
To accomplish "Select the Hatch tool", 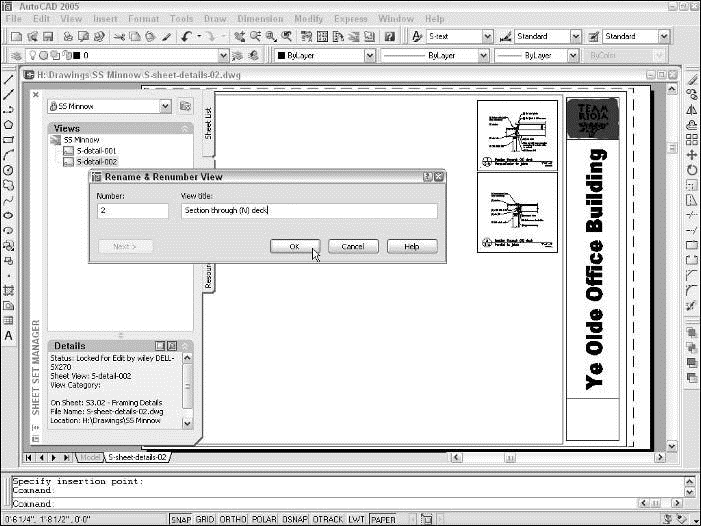I will click(8, 290).
